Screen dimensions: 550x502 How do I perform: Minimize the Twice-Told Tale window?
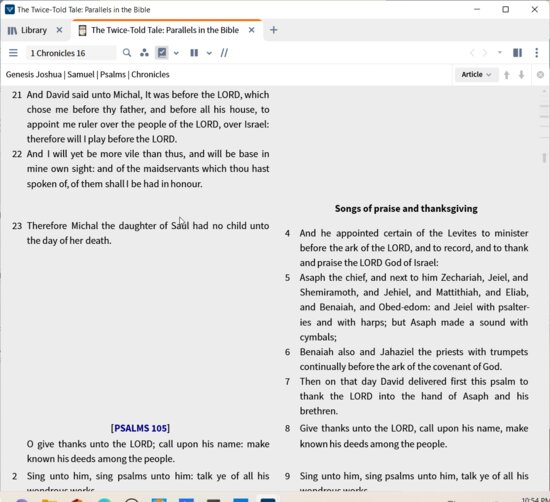click(x=477, y=9)
